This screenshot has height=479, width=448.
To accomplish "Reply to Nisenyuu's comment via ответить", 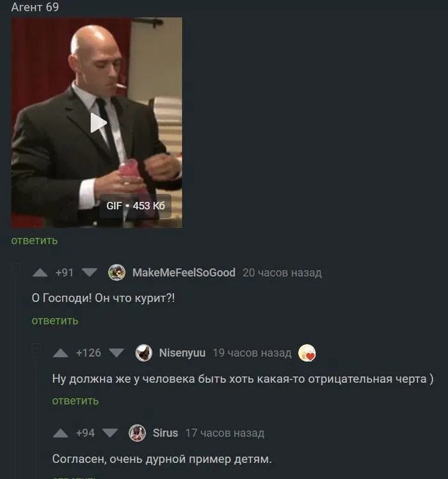I will 76,401.
